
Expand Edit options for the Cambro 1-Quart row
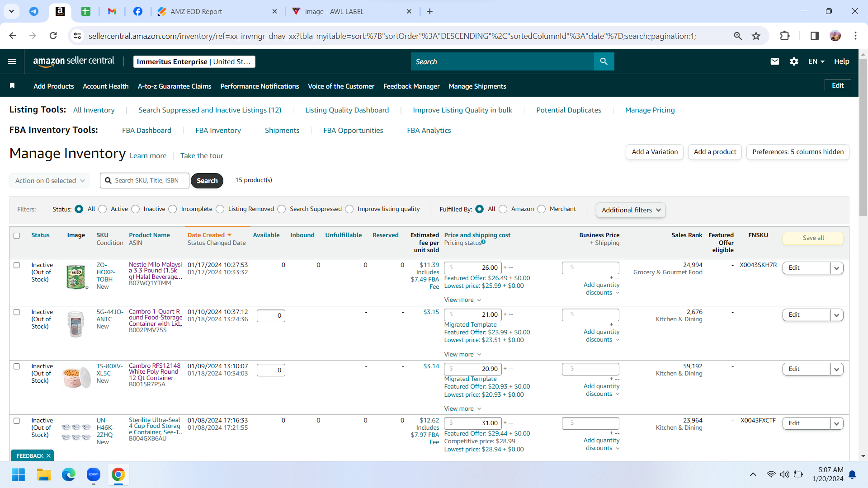click(x=837, y=315)
